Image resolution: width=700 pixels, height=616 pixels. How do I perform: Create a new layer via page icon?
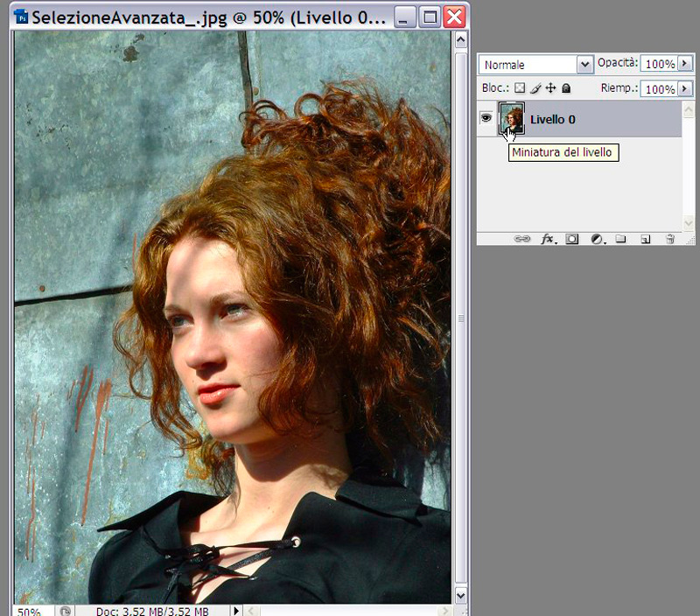tap(646, 238)
